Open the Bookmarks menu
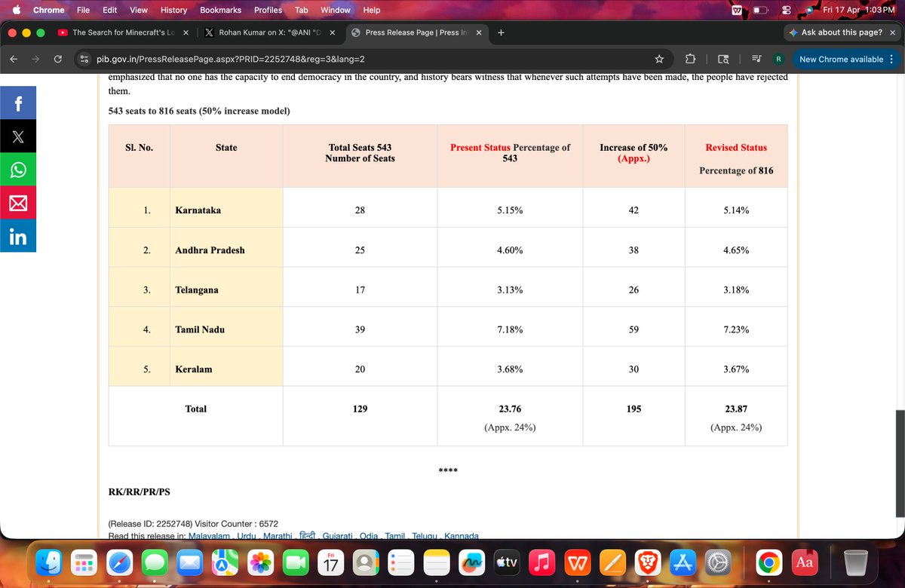This screenshot has width=905, height=588. coord(221,10)
